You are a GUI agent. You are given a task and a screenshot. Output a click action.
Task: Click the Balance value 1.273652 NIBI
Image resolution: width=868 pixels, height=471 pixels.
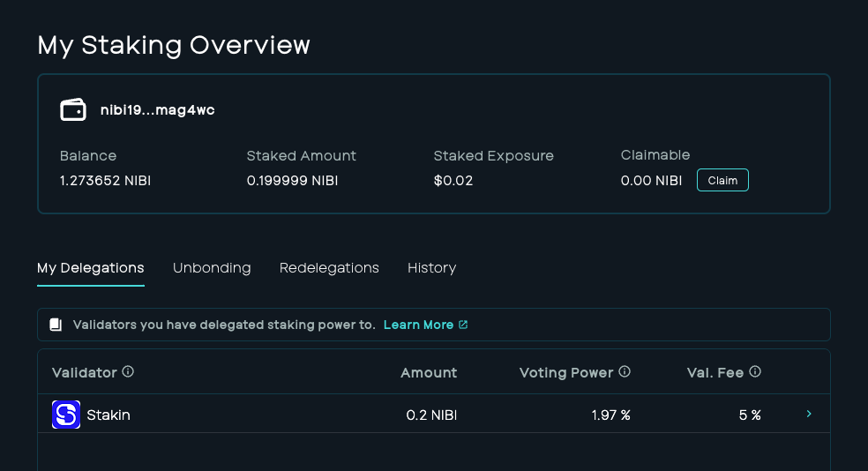[105, 181]
